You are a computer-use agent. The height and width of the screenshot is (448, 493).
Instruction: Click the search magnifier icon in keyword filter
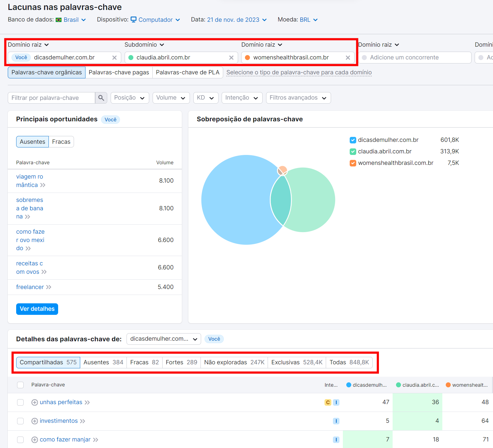click(101, 98)
